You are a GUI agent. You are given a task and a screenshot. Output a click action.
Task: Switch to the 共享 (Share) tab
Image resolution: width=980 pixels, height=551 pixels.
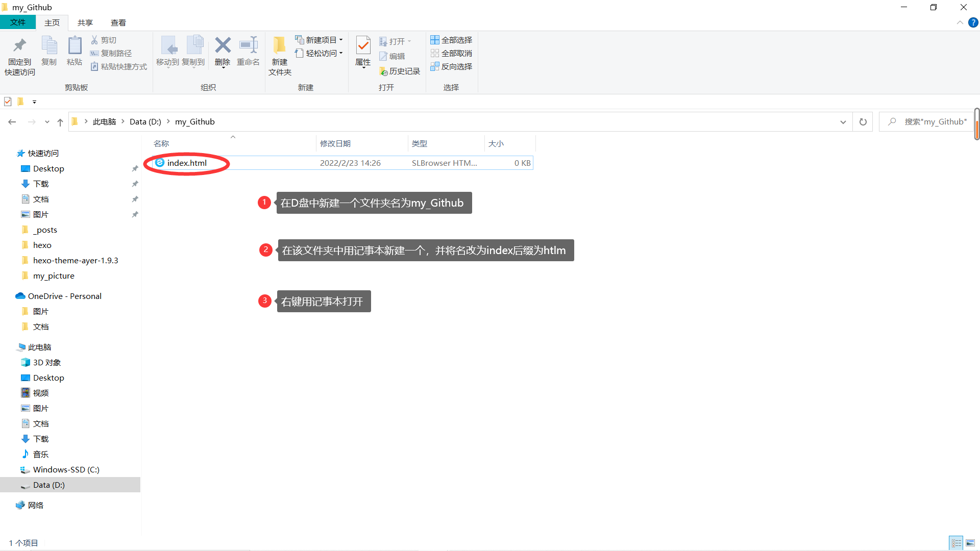click(85, 22)
